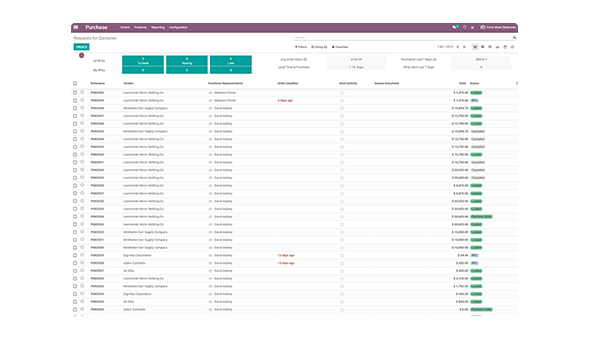The image size is (590, 360).
Task: Check the box for row P00250
Action: click(75, 93)
